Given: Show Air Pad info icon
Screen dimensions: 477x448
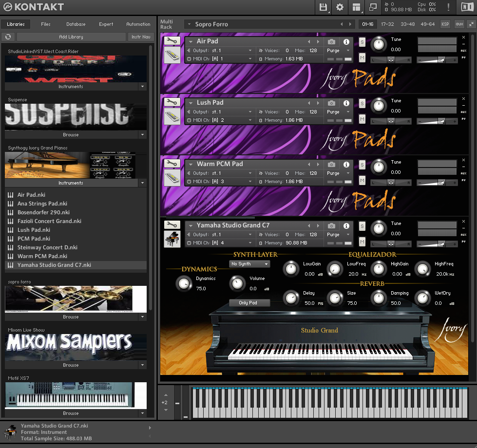Looking at the screenshot, I should tap(346, 42).
